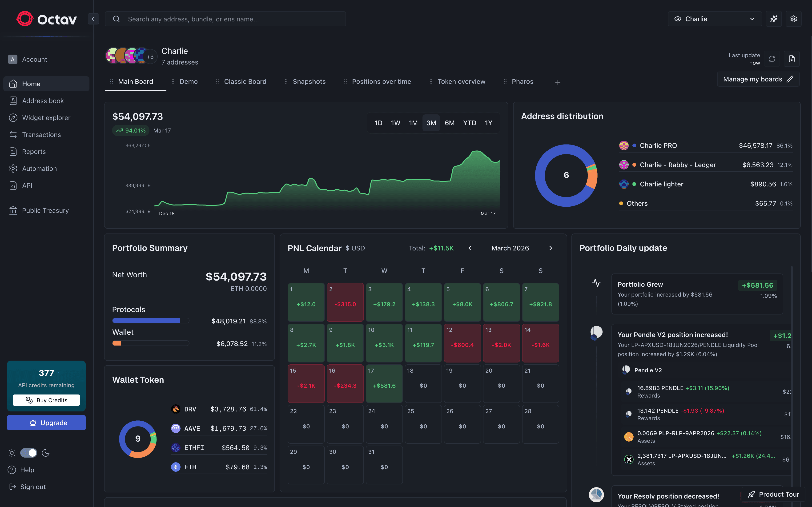Click the Protocols allocation progress bar
Screen dimensions: 812x507
click(151, 321)
